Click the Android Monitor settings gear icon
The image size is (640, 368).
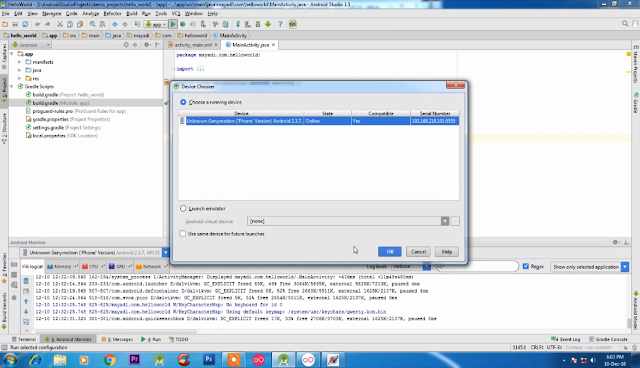click(616, 242)
